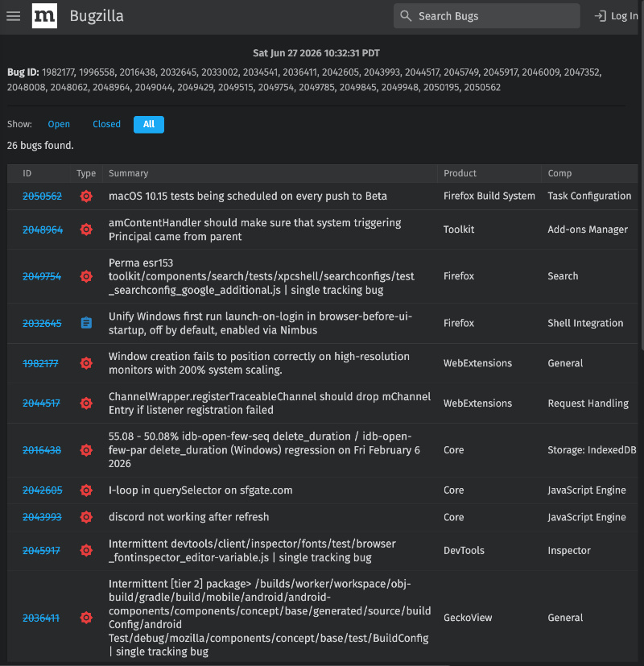Open bug 2045917
The height and width of the screenshot is (666, 644).
pyautogui.click(x=41, y=551)
